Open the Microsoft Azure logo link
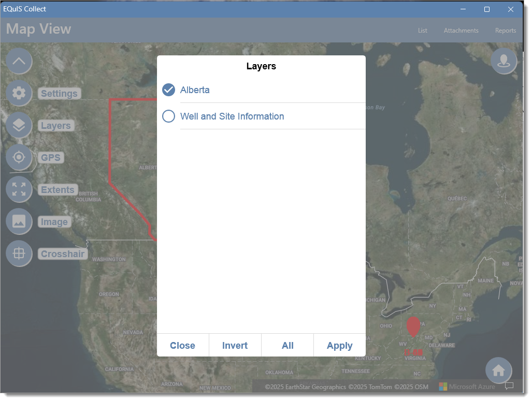Viewport: 532px width, 401px height. tap(467, 387)
